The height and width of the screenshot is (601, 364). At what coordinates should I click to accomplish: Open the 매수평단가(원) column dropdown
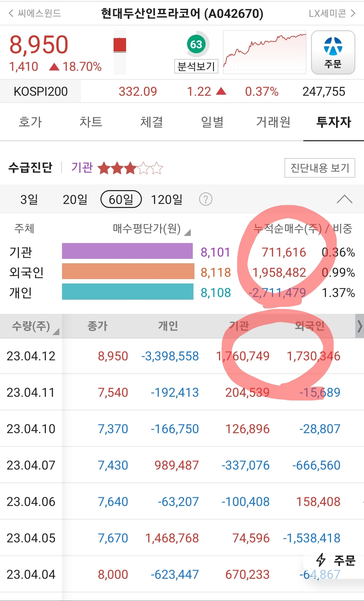(x=152, y=229)
